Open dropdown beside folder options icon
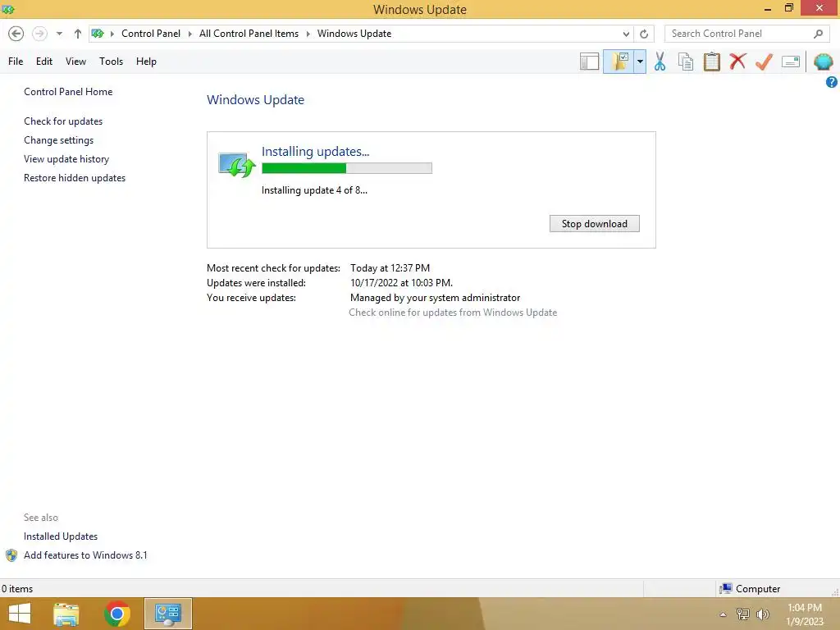840x630 pixels. [640, 62]
